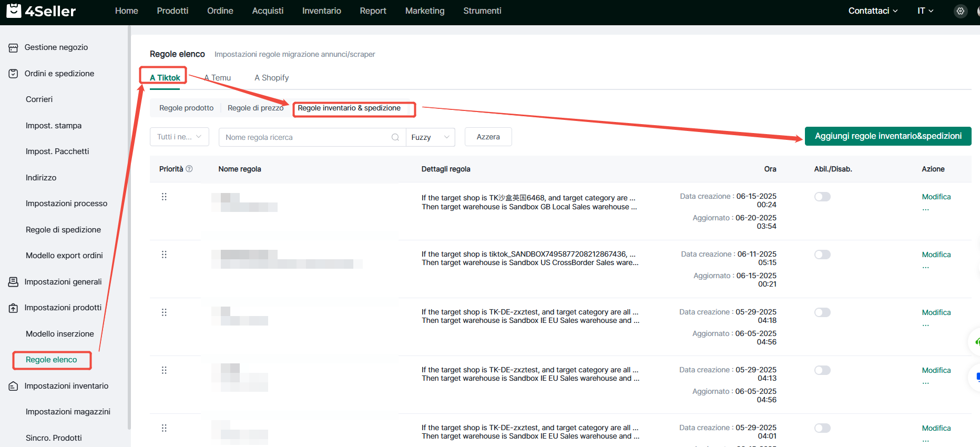
Task: Collapse the Impostazioni prodotti section
Action: click(63, 308)
